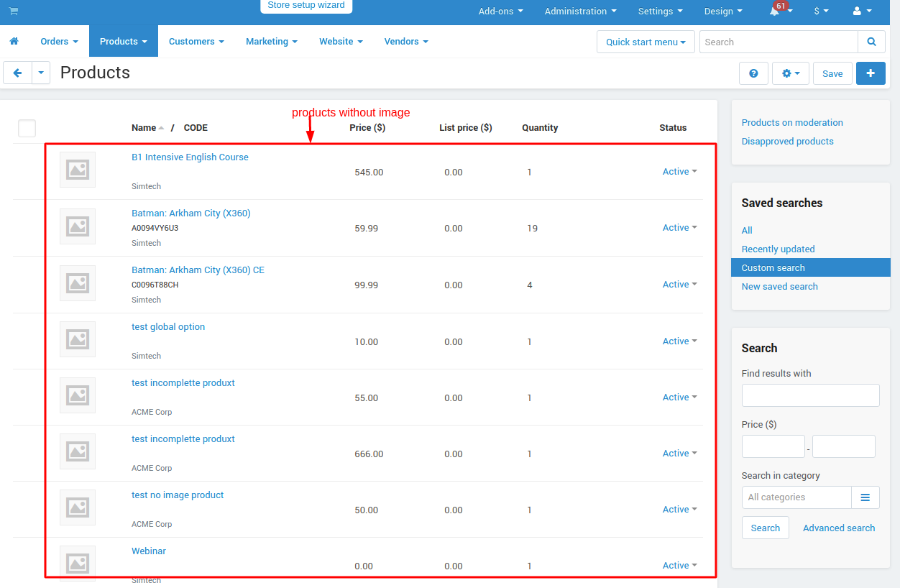The image size is (900, 588).
Task: Expand the currency dollar dropdown
Action: tap(821, 12)
